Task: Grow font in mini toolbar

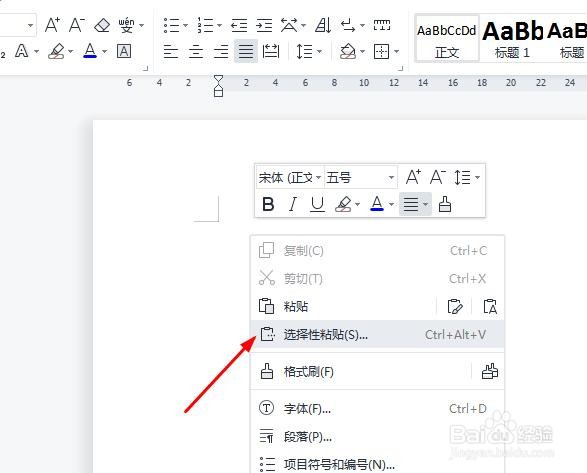Action: tap(413, 177)
